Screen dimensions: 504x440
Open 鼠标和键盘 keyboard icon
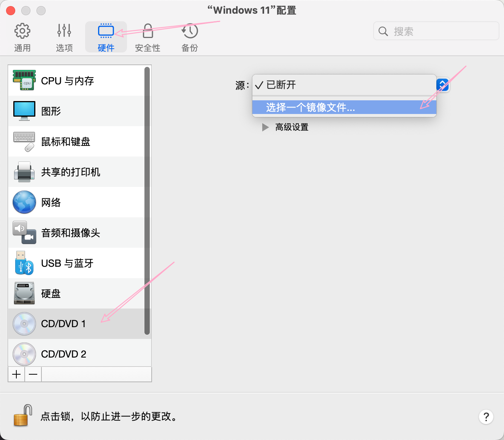point(24,142)
